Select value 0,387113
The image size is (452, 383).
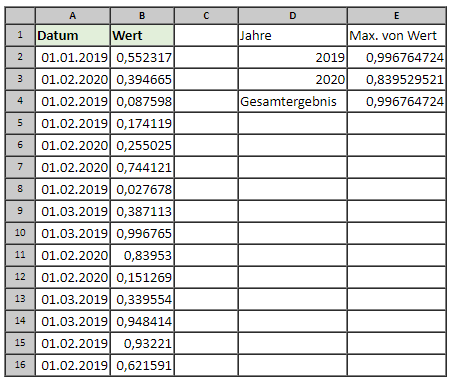142,211
